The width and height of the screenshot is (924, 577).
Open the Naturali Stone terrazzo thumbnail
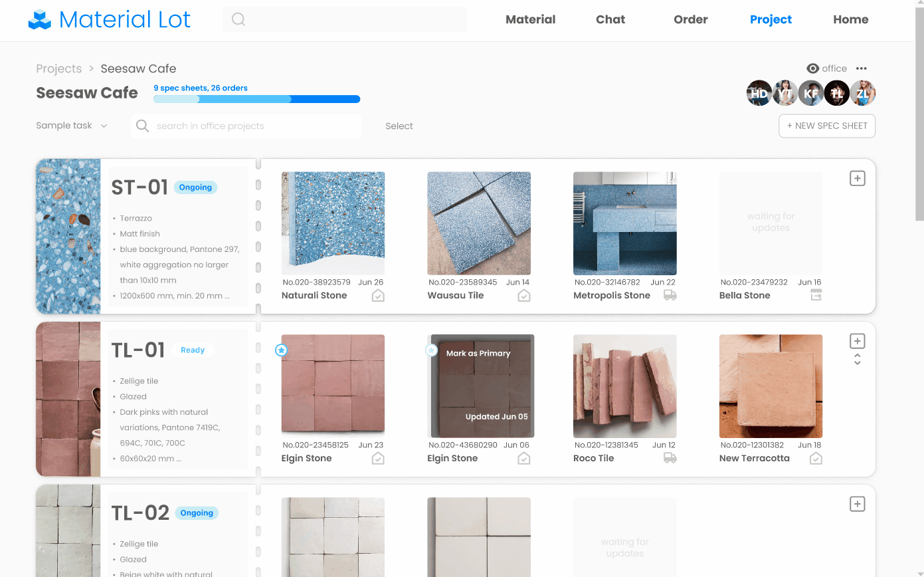click(x=333, y=223)
